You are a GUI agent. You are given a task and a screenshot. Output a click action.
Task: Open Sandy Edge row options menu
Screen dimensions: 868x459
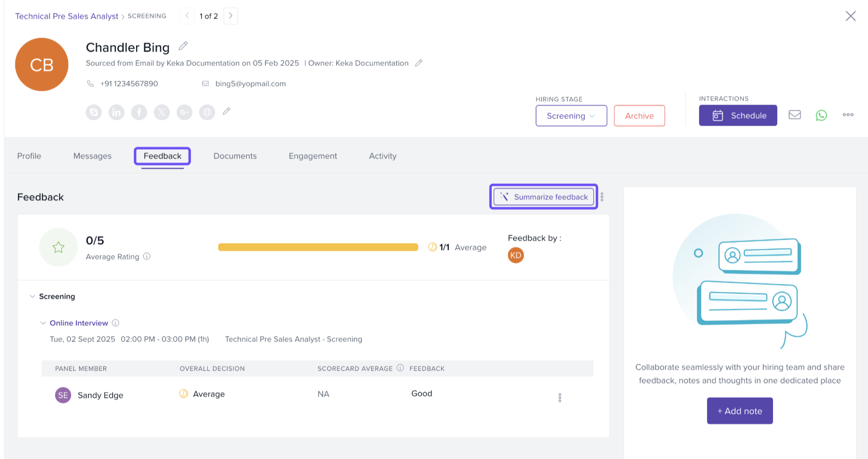pyautogui.click(x=560, y=397)
